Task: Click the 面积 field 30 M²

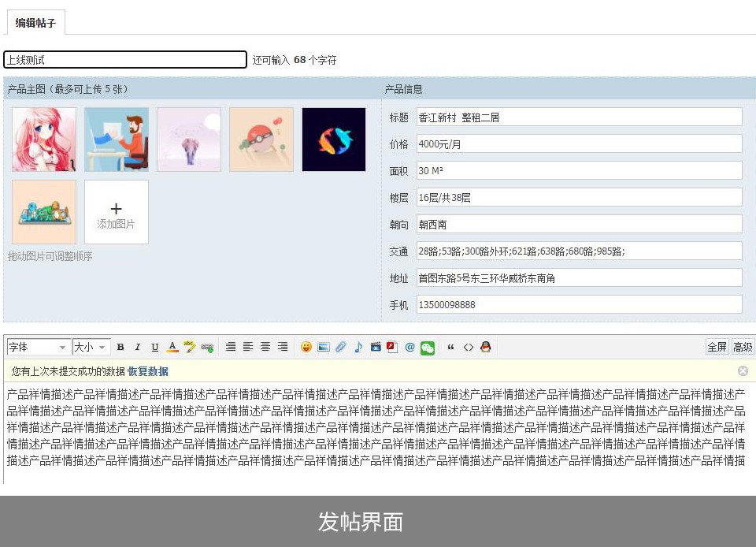Action: (579, 171)
